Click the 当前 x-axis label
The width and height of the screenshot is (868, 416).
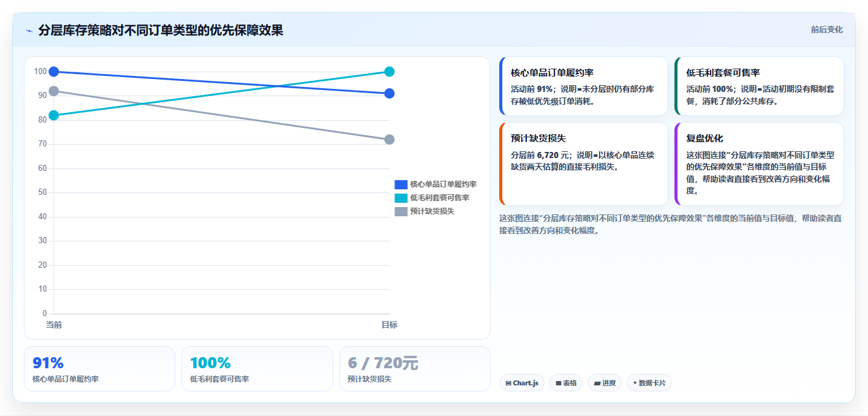[x=54, y=325]
